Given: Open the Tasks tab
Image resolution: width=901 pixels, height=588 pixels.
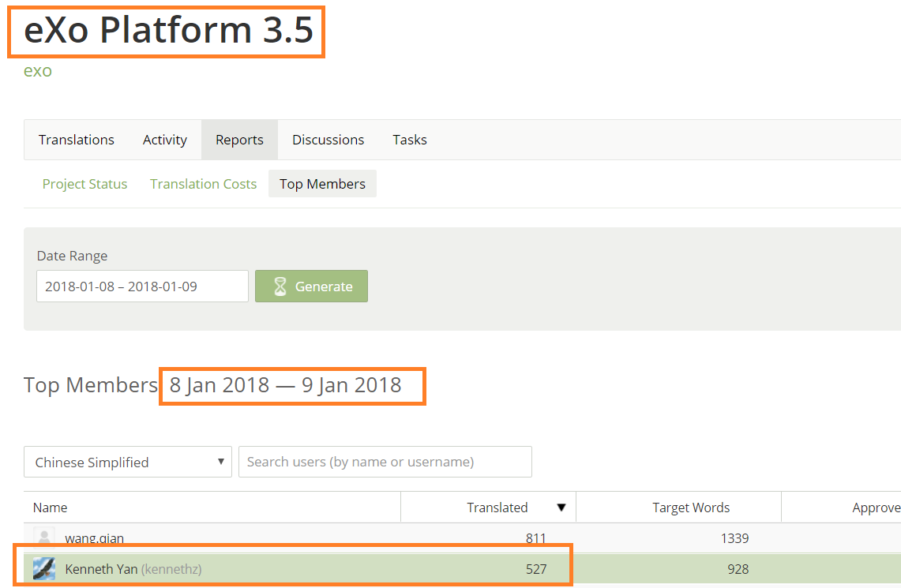Looking at the screenshot, I should [x=410, y=140].
